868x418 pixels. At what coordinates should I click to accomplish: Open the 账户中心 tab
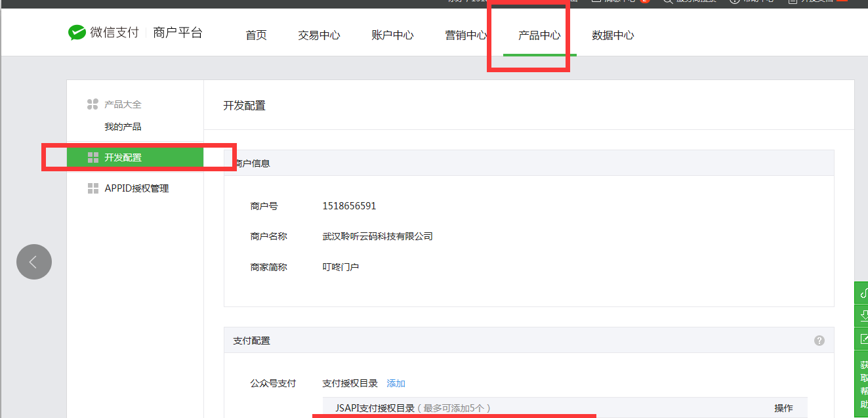point(392,35)
